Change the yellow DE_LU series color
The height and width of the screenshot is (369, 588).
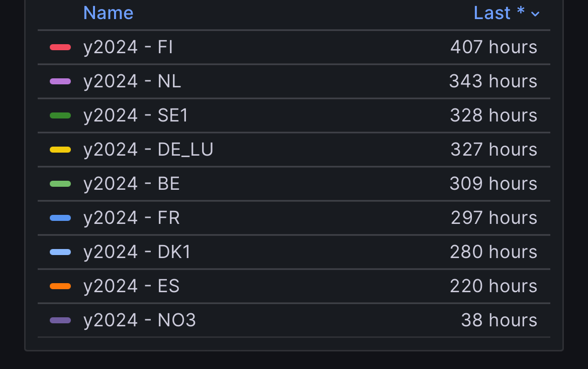(60, 150)
